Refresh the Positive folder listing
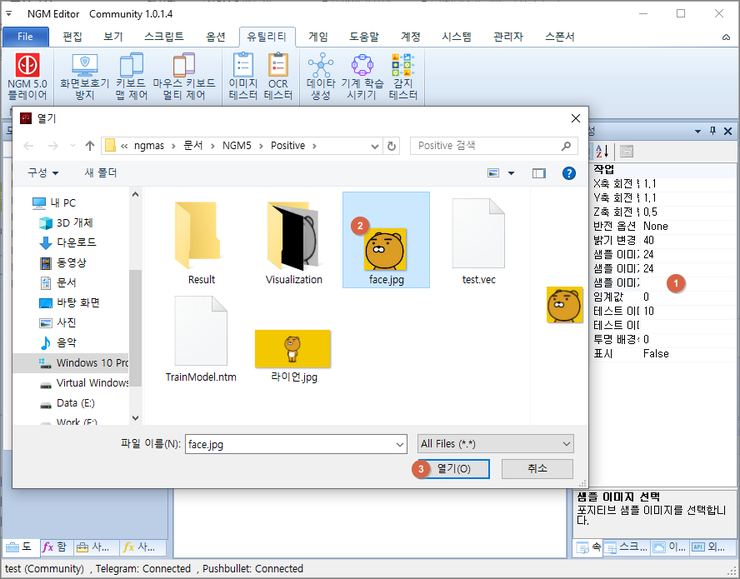The image size is (740, 579). [391, 146]
